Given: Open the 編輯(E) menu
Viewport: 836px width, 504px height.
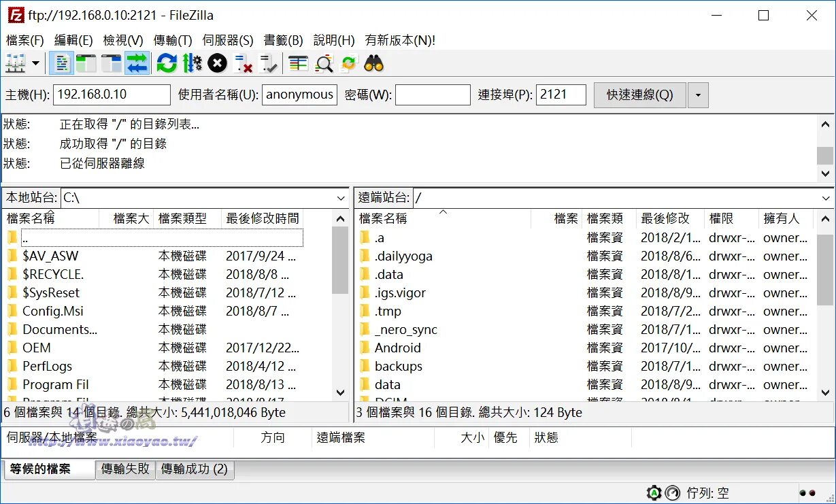Looking at the screenshot, I should 73,40.
